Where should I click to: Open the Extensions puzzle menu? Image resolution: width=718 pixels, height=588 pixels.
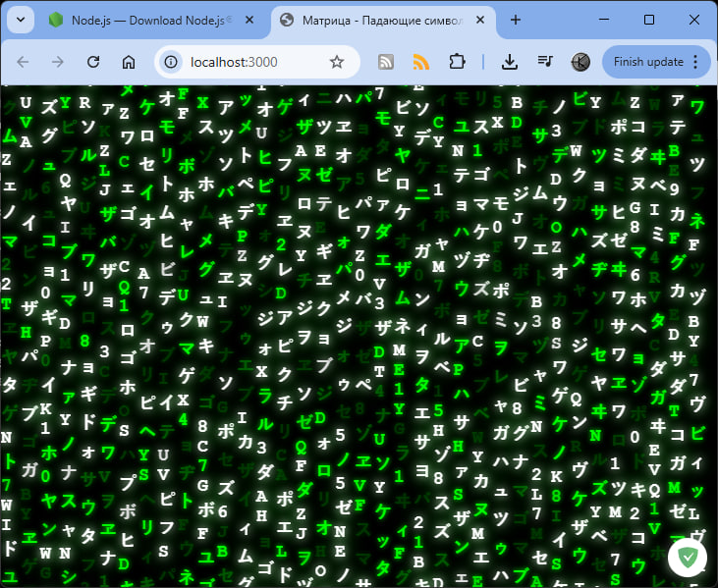tap(457, 62)
